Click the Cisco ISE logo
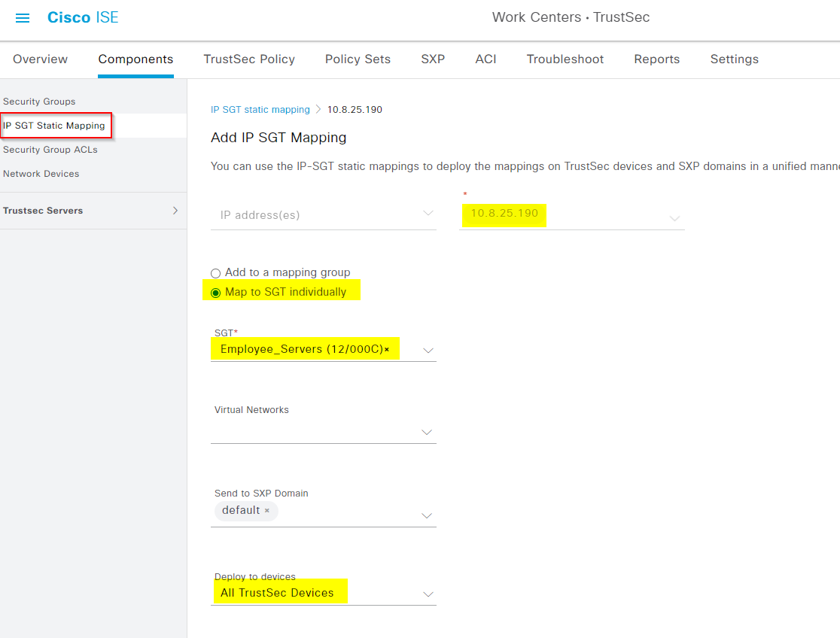The image size is (840, 638). point(83,17)
